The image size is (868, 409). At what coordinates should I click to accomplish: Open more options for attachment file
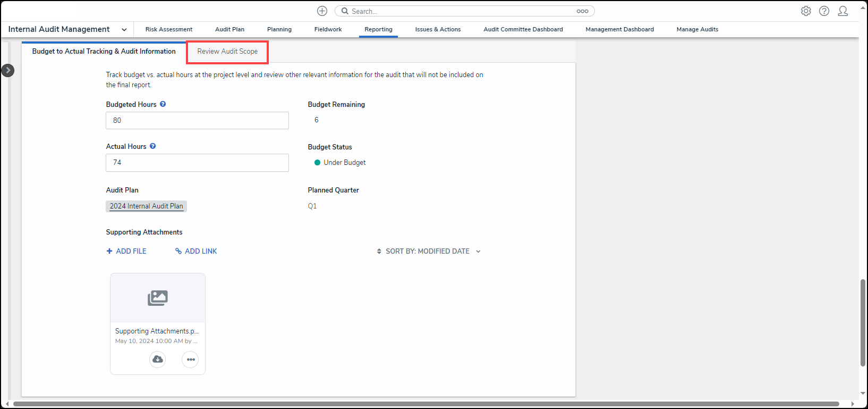coord(190,360)
